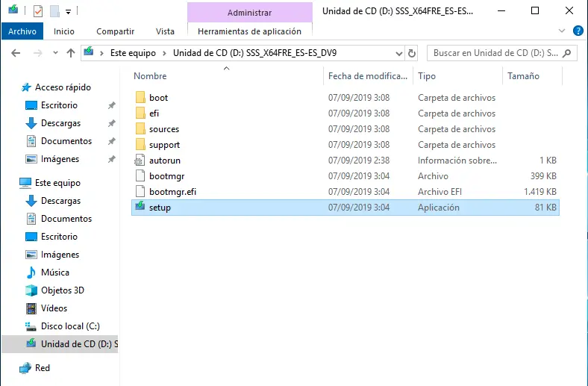Open Descargas under Este equipo

pos(60,201)
